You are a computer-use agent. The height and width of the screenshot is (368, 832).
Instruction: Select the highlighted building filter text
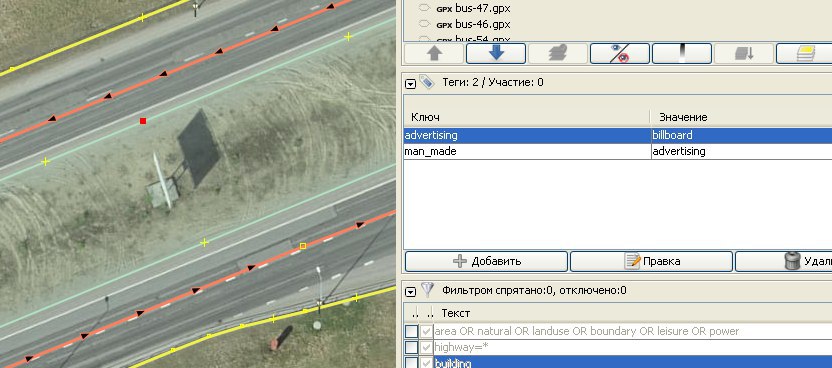(x=453, y=363)
